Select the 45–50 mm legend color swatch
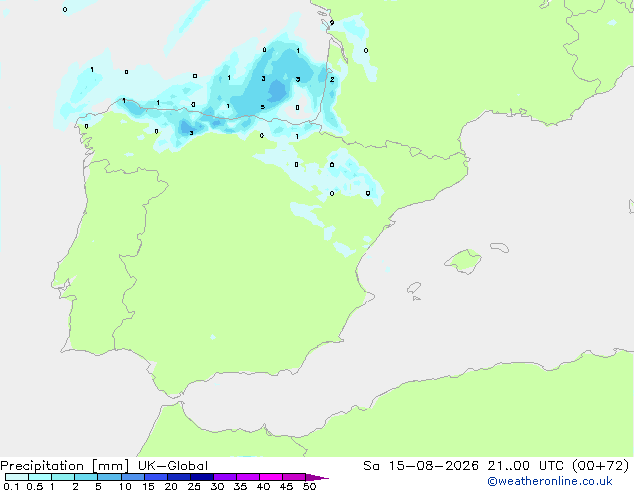 pyautogui.click(x=294, y=477)
